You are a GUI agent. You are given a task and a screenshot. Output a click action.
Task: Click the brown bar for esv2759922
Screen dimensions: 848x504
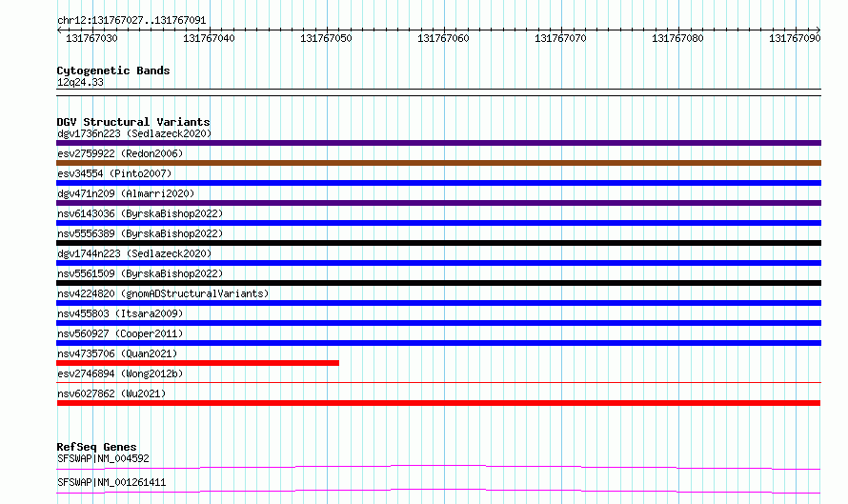pos(438,163)
